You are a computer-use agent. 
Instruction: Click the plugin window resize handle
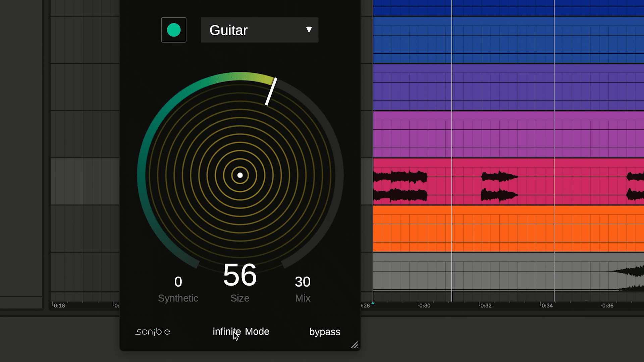[x=355, y=345]
